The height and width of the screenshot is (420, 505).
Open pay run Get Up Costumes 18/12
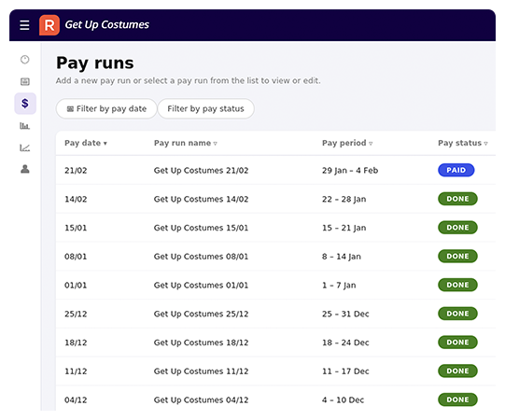coord(201,343)
